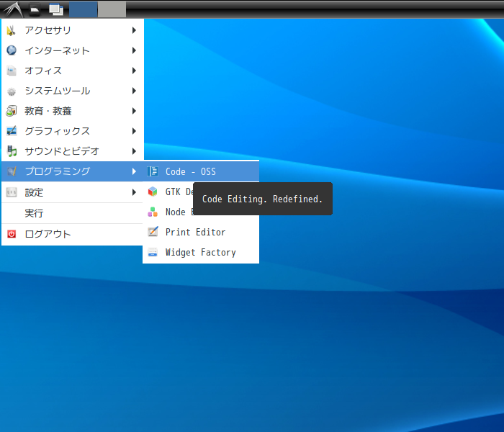The image size is (504, 432).
Task: Expand the システムツール submenu arrow
Action: (134, 91)
